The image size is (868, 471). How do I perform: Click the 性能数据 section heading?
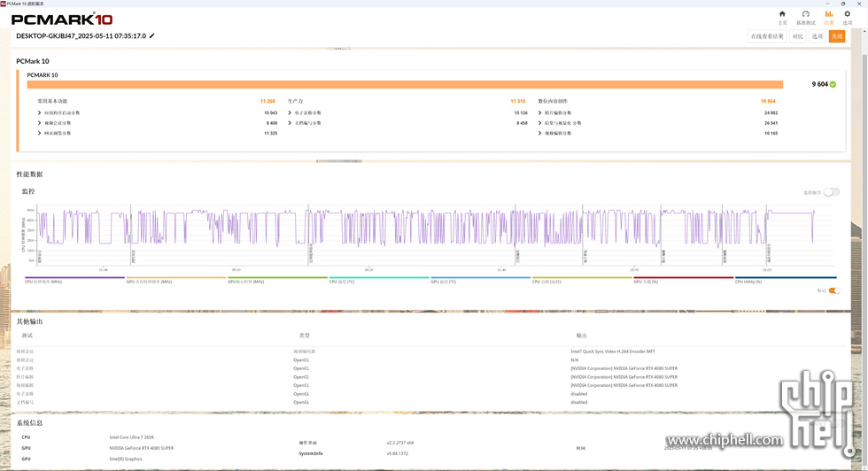pyautogui.click(x=29, y=174)
